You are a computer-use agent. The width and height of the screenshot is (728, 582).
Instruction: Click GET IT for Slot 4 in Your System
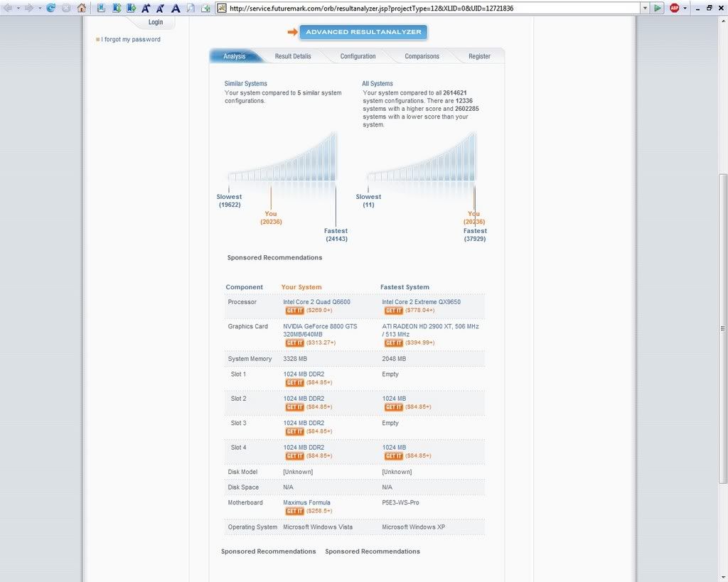[294, 456]
